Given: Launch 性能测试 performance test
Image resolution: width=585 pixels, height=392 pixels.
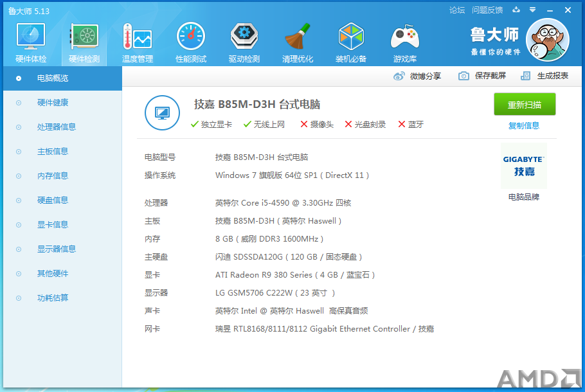Looking at the screenshot, I should (x=191, y=42).
